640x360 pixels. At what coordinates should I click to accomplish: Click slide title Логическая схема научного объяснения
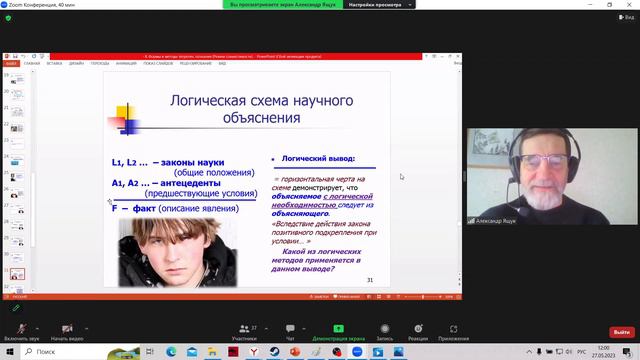point(262,109)
